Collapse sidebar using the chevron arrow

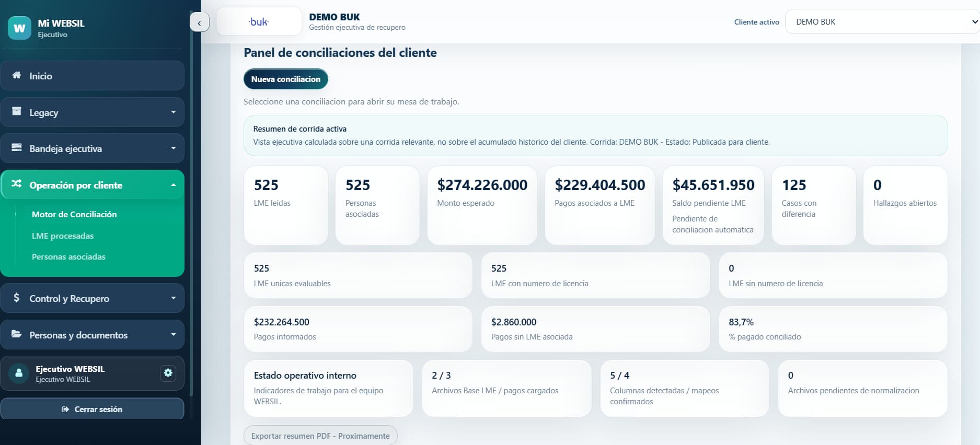(x=199, y=22)
